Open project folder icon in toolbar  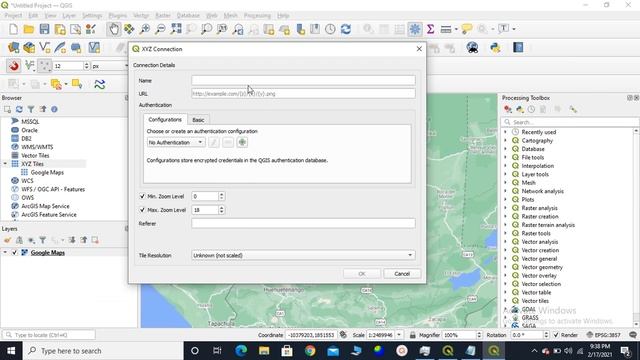(x=29, y=29)
